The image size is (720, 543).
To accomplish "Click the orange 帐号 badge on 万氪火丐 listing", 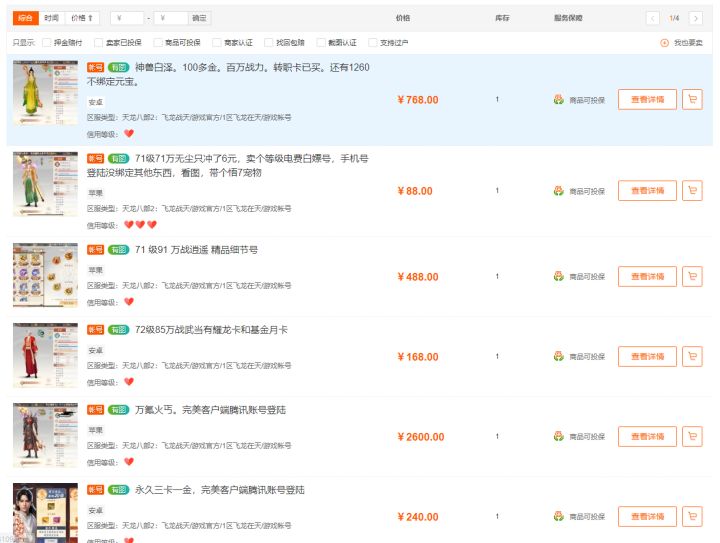I will tap(96, 409).
